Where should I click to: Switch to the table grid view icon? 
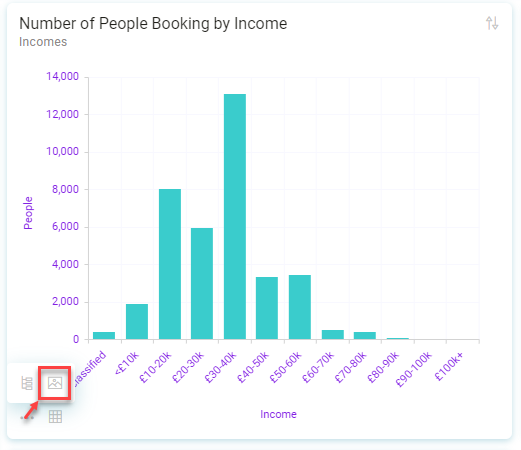pos(55,416)
